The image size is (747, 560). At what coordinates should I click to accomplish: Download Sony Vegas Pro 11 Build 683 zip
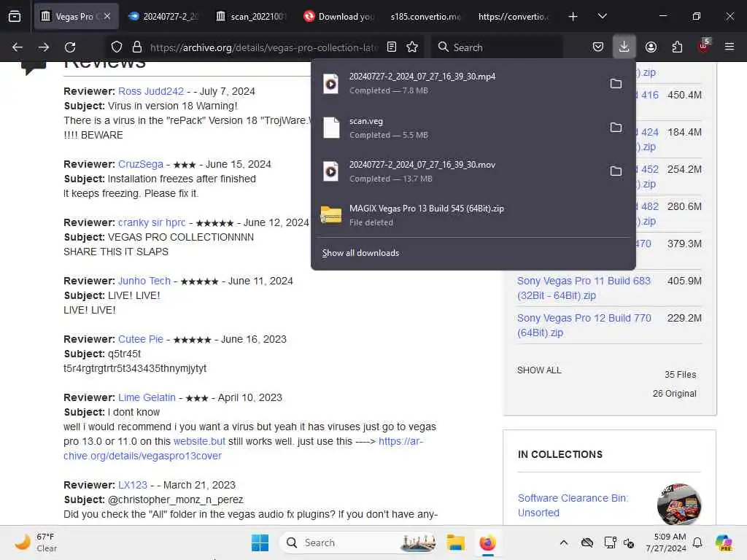(584, 288)
